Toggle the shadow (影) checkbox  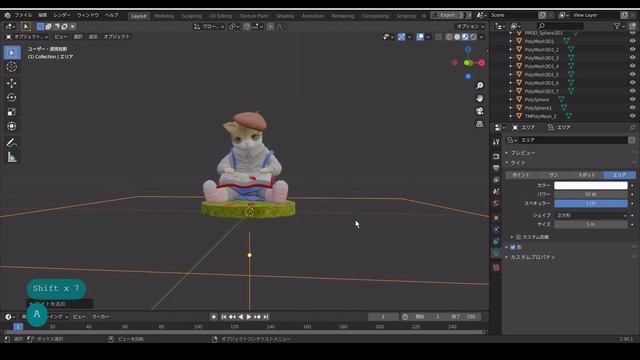(x=513, y=247)
